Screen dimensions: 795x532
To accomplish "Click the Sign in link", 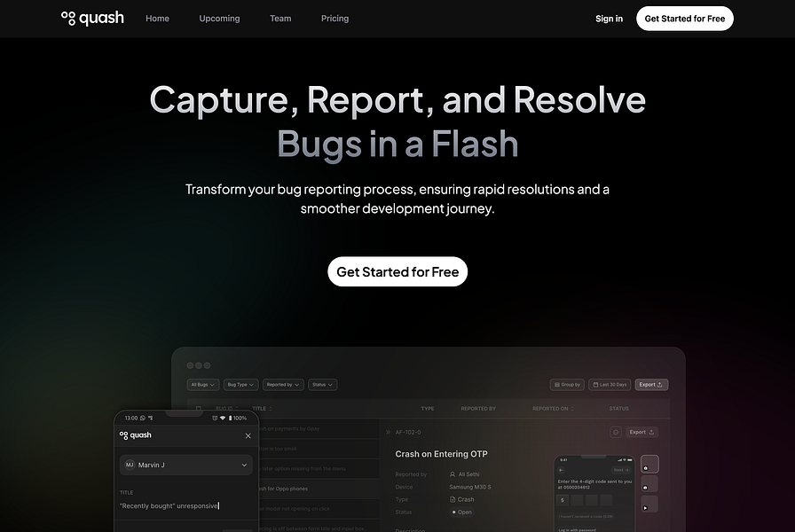I will pos(609,19).
